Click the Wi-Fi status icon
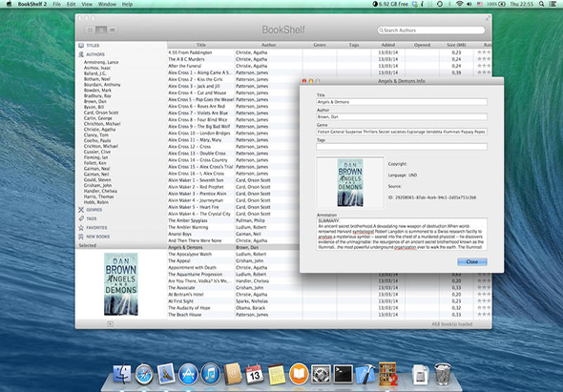The image size is (563, 392). [x=459, y=4]
